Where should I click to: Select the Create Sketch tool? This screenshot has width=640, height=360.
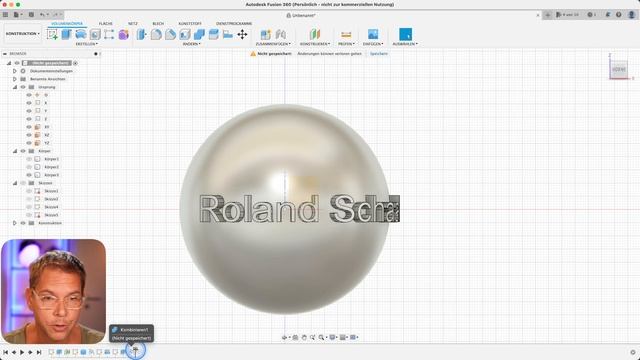[52, 34]
